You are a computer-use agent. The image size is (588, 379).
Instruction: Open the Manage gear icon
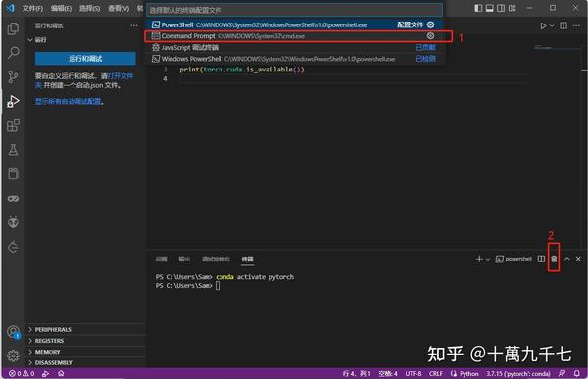[13, 355]
